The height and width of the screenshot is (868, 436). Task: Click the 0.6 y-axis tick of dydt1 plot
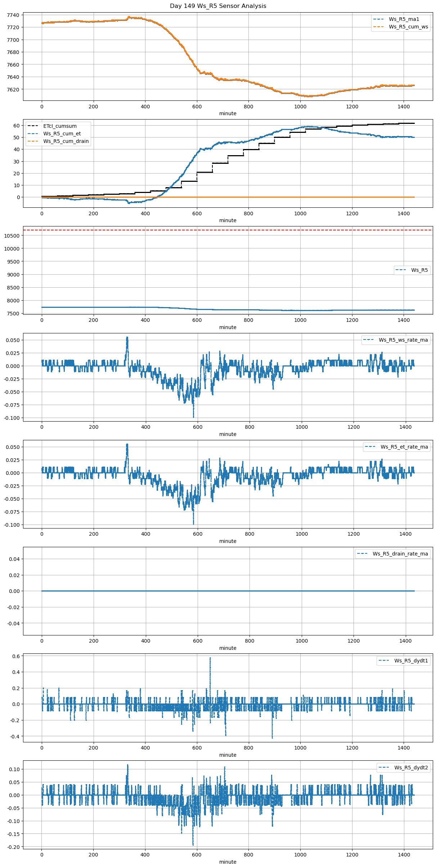[16, 656]
